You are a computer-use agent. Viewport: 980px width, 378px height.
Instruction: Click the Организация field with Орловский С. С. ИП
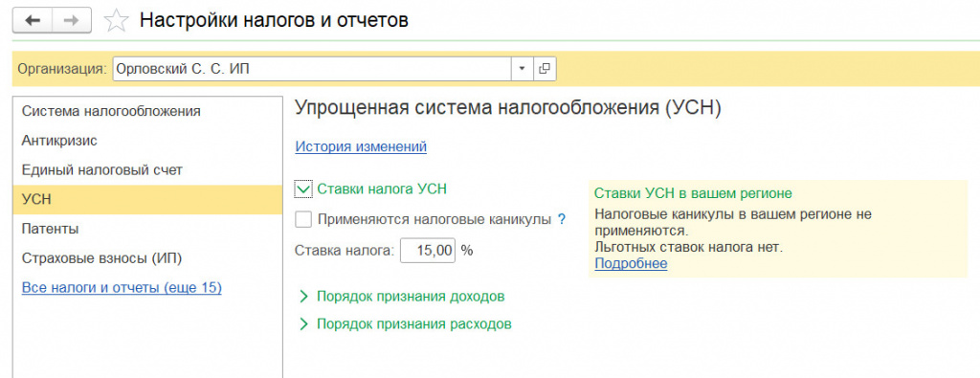(x=312, y=69)
